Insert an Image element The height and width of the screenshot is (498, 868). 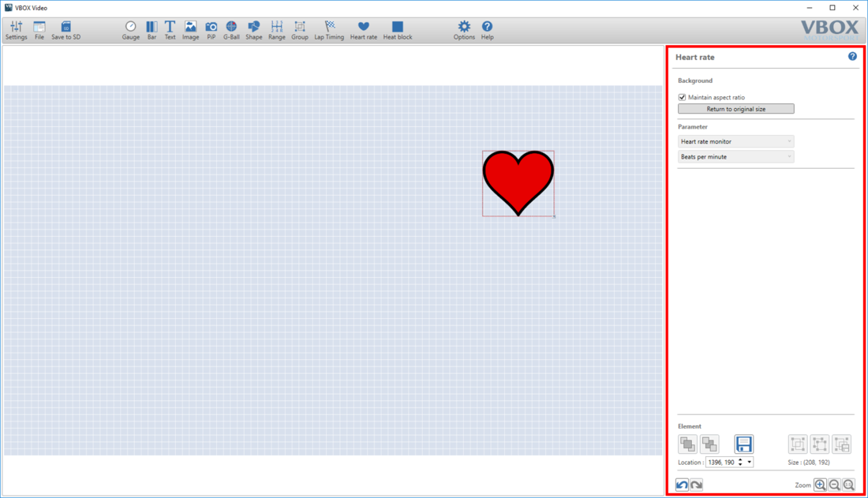tap(190, 31)
